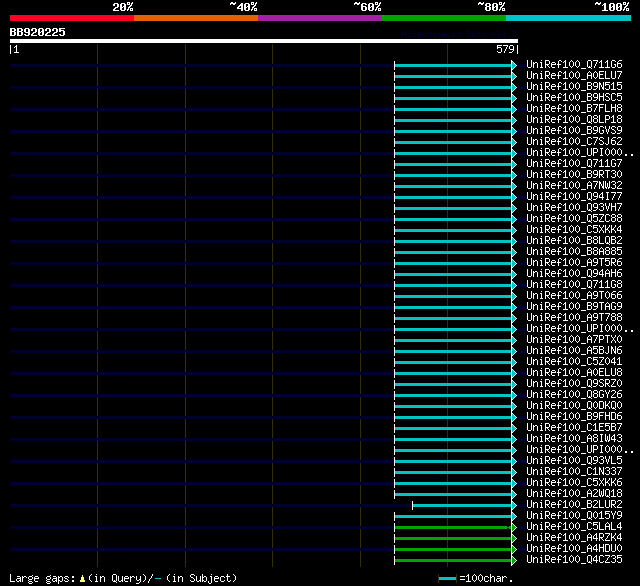The width and height of the screenshot is (640, 586).
Task: Choose the UniRef100_A2WQ18 hit name
Action: click(574, 494)
